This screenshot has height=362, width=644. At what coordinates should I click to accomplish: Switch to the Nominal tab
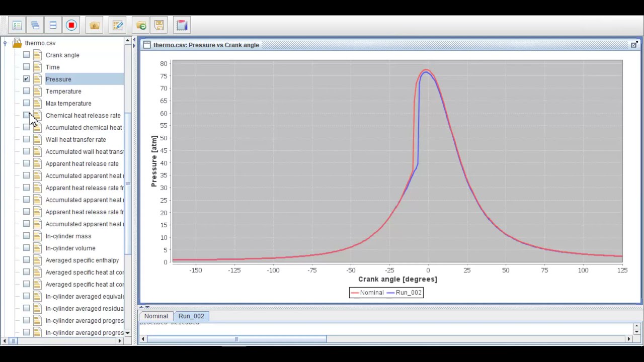(x=156, y=316)
